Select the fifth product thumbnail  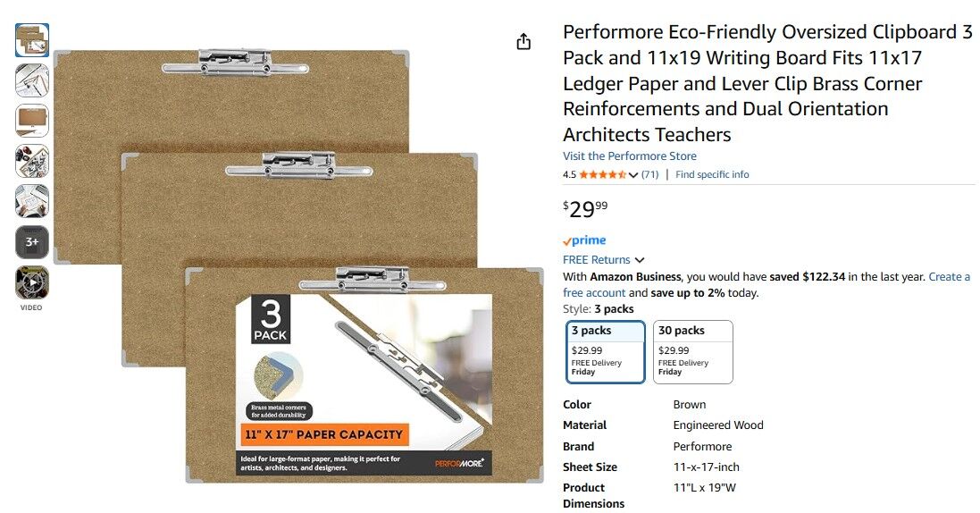32,201
